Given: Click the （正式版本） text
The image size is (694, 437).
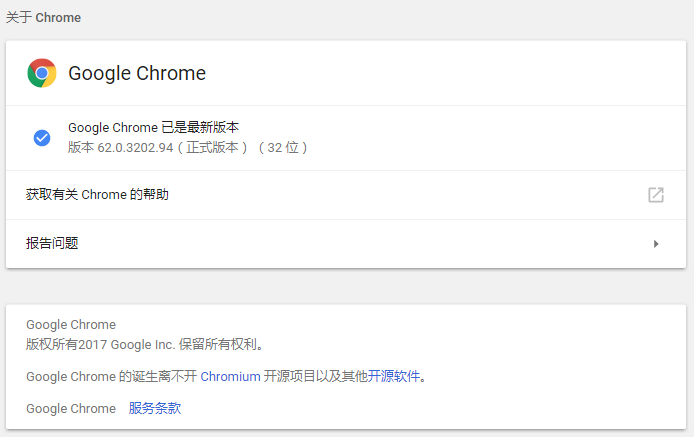Looking at the screenshot, I should click(212, 148).
